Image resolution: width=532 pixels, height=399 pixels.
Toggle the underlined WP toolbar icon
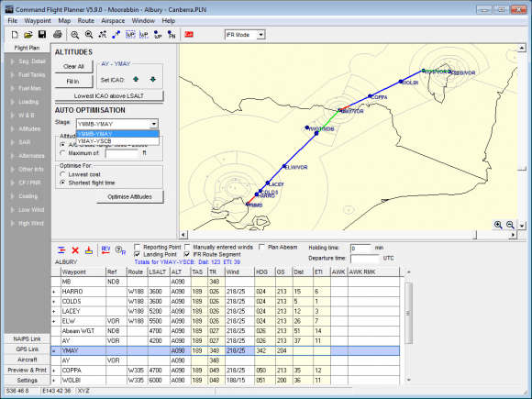[144, 35]
